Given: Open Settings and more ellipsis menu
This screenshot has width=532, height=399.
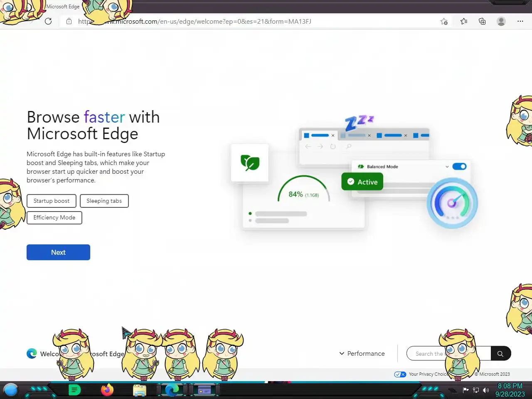Looking at the screenshot, I should point(520,21).
